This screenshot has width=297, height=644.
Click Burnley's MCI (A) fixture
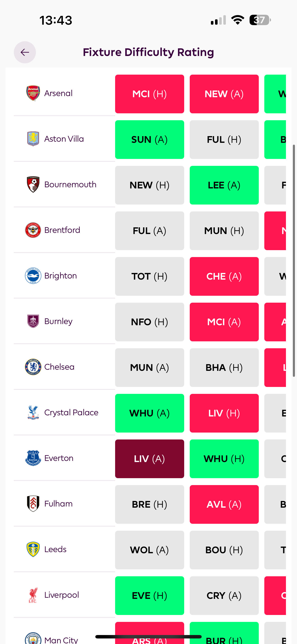tap(224, 322)
